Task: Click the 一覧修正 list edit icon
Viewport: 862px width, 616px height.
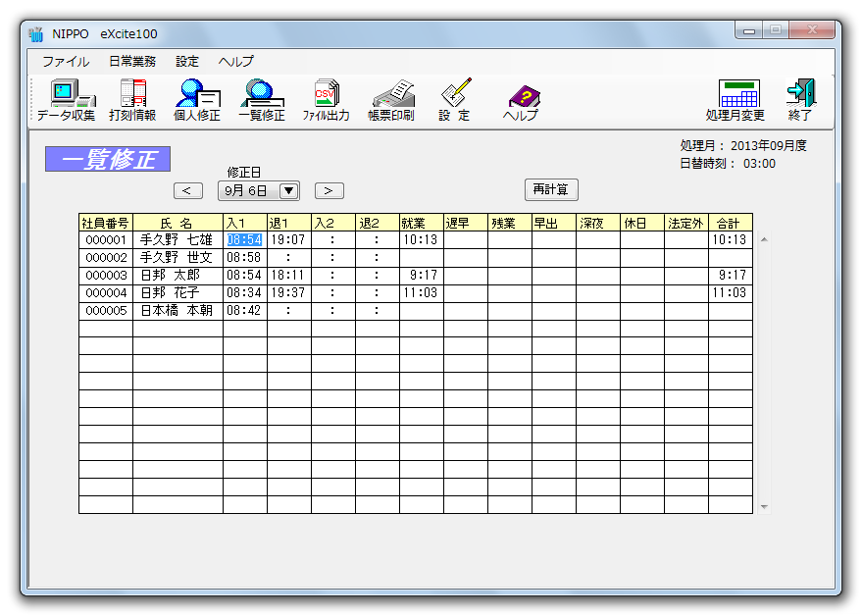Action: [x=262, y=99]
